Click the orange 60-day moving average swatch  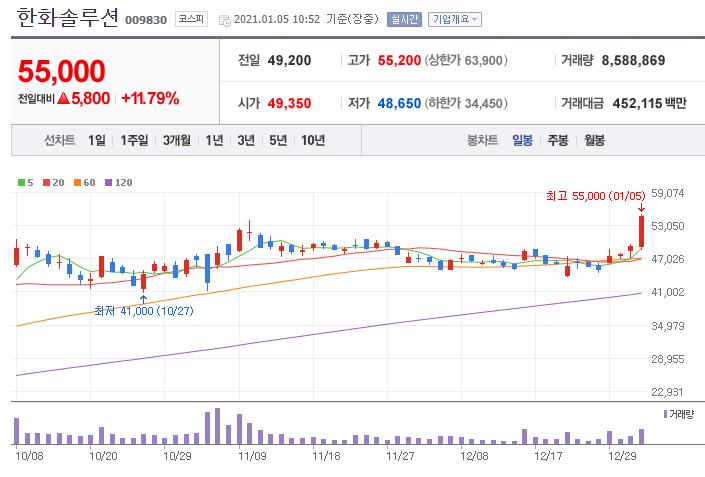point(75,182)
